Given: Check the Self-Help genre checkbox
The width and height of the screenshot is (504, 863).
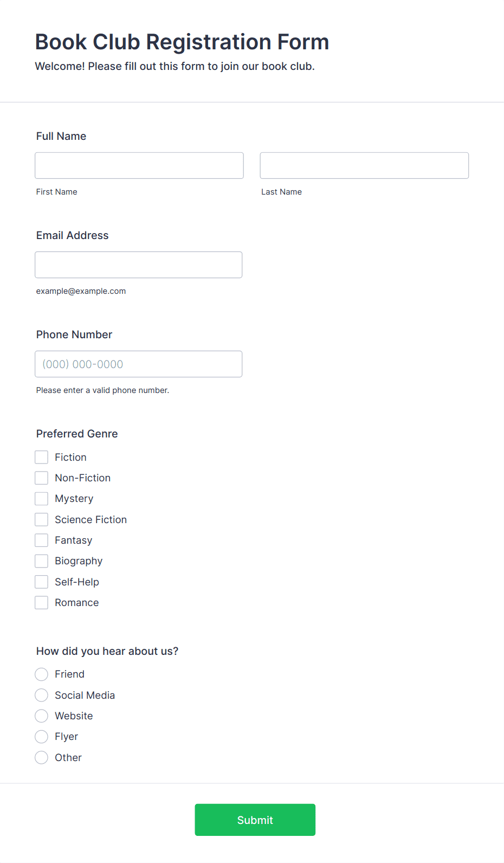Looking at the screenshot, I should pyautogui.click(x=41, y=582).
